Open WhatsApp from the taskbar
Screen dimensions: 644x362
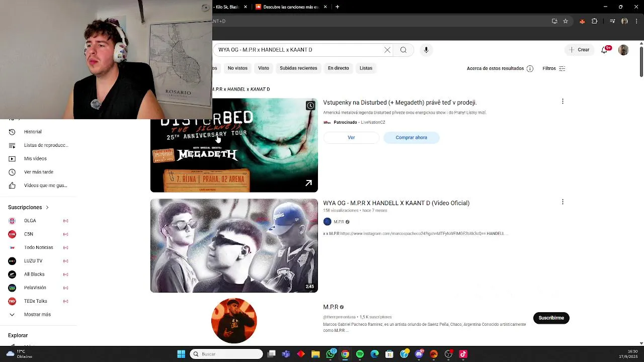pos(331,354)
